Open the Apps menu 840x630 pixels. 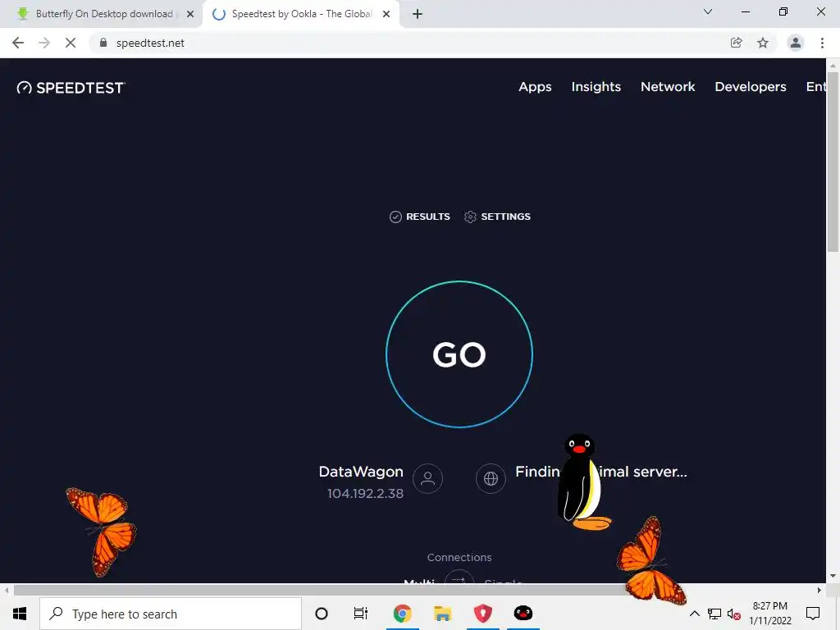click(x=535, y=87)
